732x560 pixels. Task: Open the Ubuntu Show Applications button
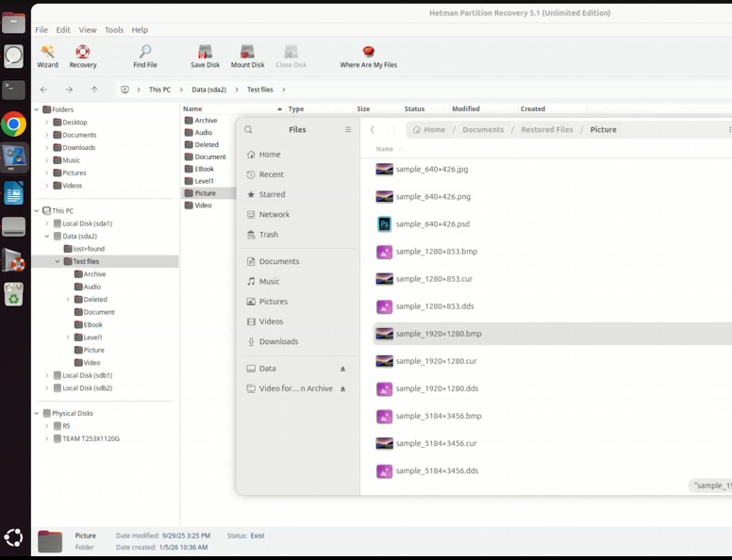pyautogui.click(x=13, y=537)
